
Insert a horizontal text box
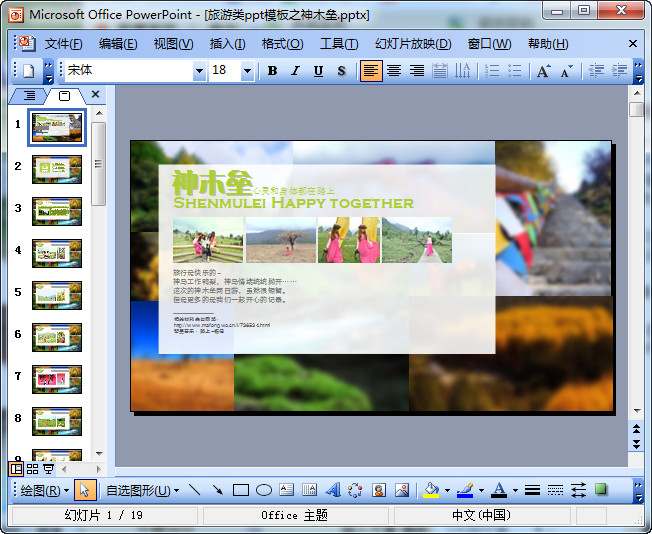click(286, 490)
